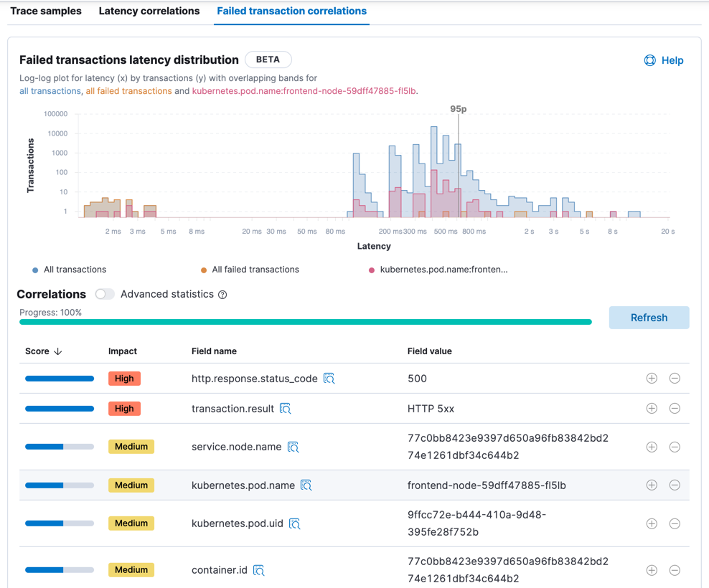Click the 95p marker on chart
The width and height of the screenshot is (709, 588).
tap(459, 109)
